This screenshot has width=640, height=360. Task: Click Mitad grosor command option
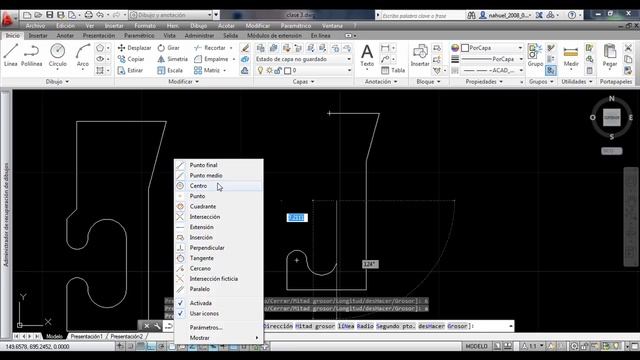(315, 326)
